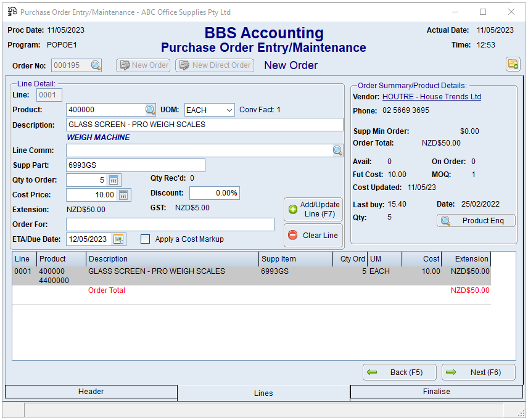The width and height of the screenshot is (528, 420).
Task: Switch to the Header tab
Action: [x=91, y=392]
